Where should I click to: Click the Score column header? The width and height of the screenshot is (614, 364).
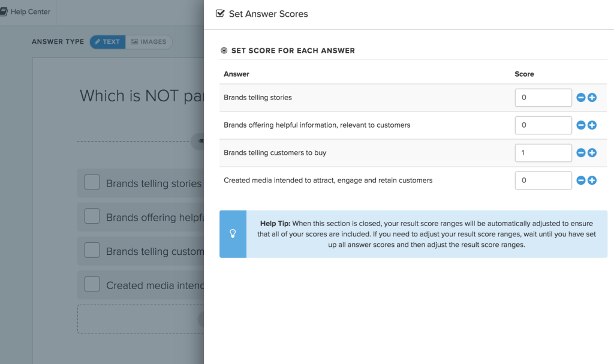click(524, 74)
